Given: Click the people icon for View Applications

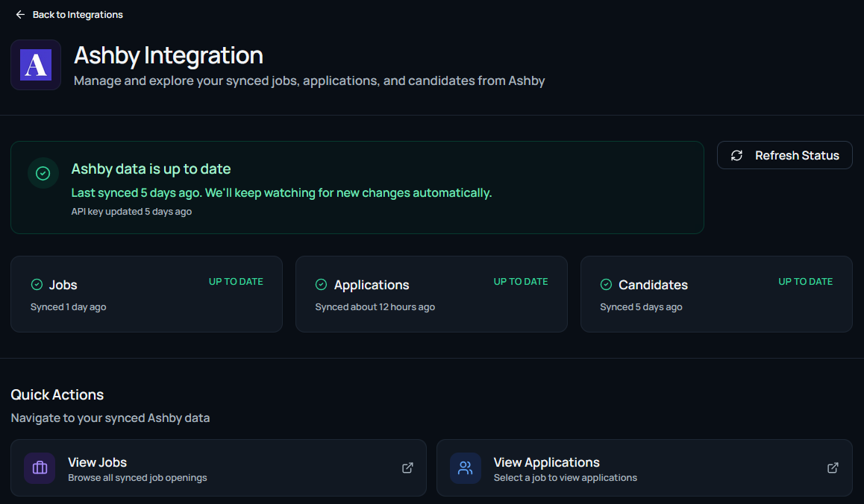Looking at the screenshot, I should [x=466, y=468].
